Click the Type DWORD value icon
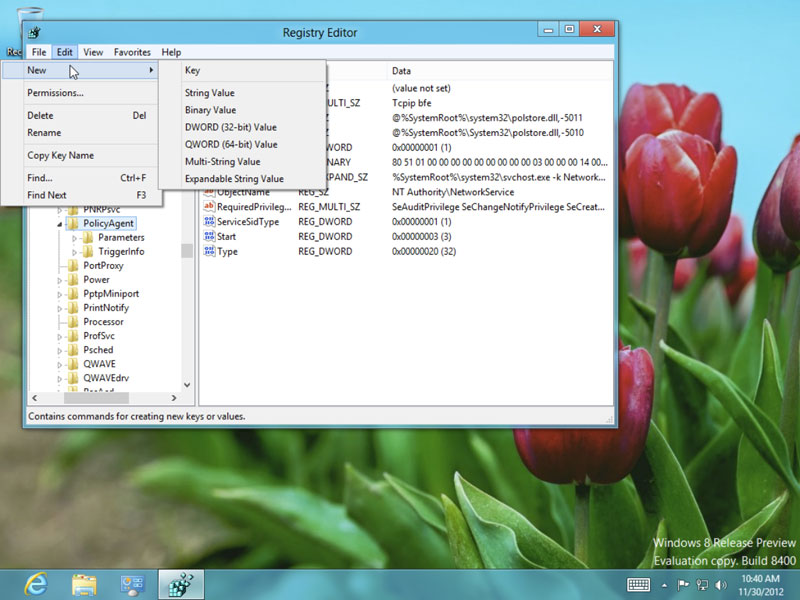Screen dimensions: 800x600 (x=209, y=251)
